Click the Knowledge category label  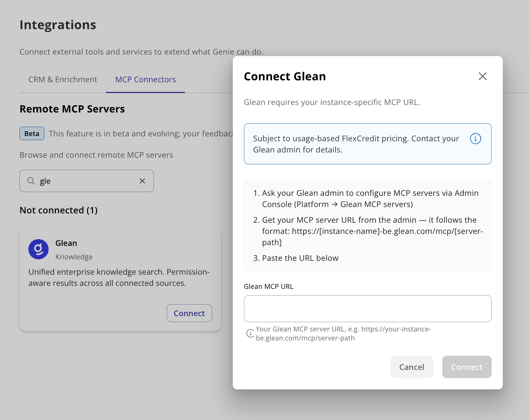[x=74, y=257]
